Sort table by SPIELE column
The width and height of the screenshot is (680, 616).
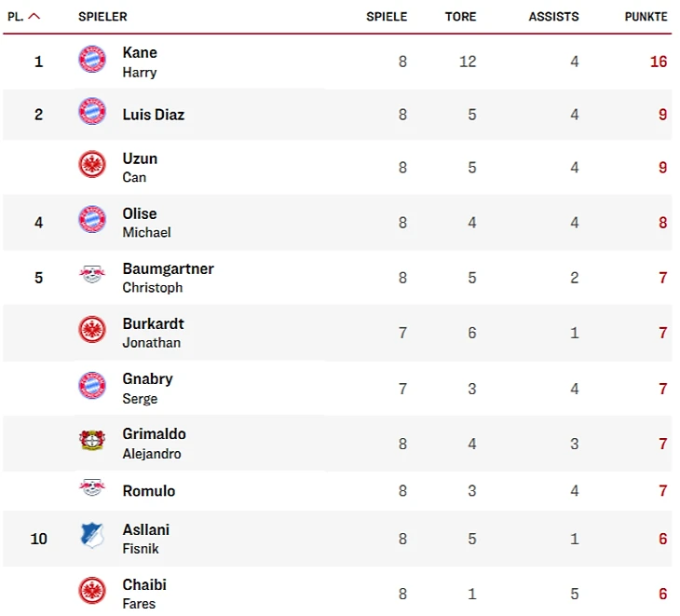[386, 17]
